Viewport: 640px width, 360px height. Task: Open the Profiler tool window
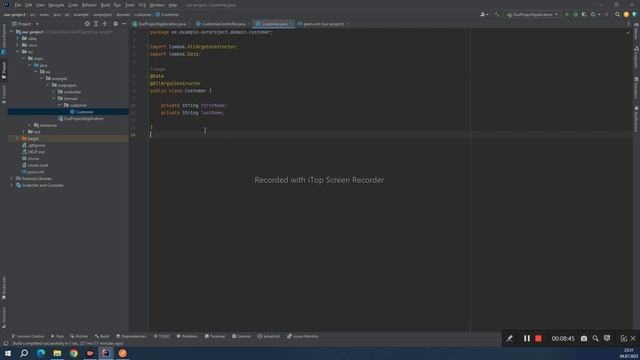pyautogui.click(x=79, y=336)
